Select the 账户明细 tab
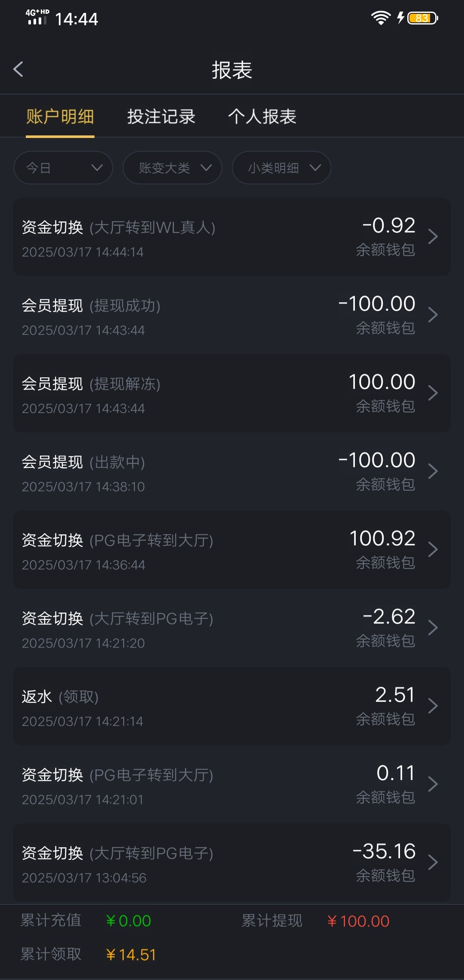Screen dimensions: 464x980 tap(60, 116)
